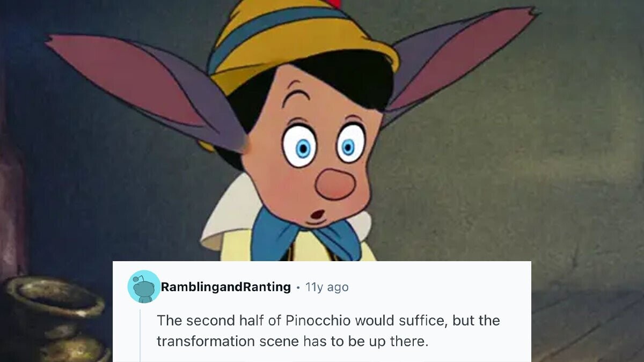This screenshot has height=362, width=644.
Task: Open the RamblingandRanting user profile
Action: [226, 287]
